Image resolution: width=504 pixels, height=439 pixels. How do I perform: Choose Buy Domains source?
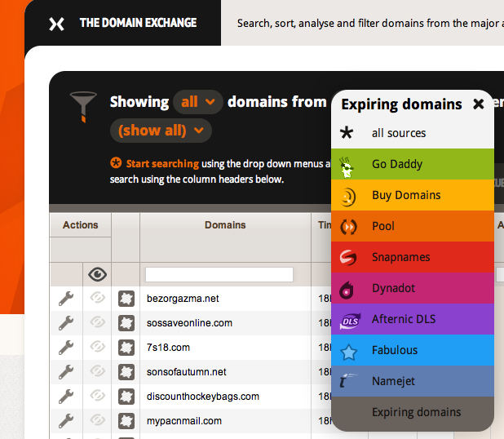[413, 195]
